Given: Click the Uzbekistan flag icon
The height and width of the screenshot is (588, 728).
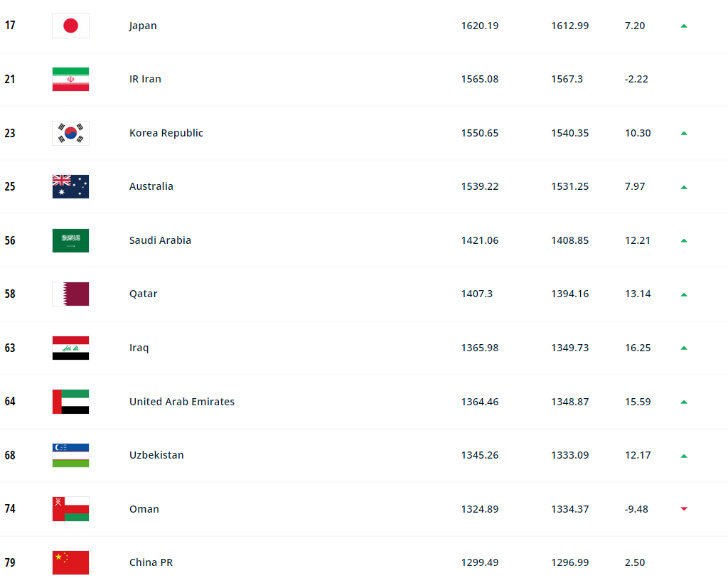Looking at the screenshot, I should (70, 455).
